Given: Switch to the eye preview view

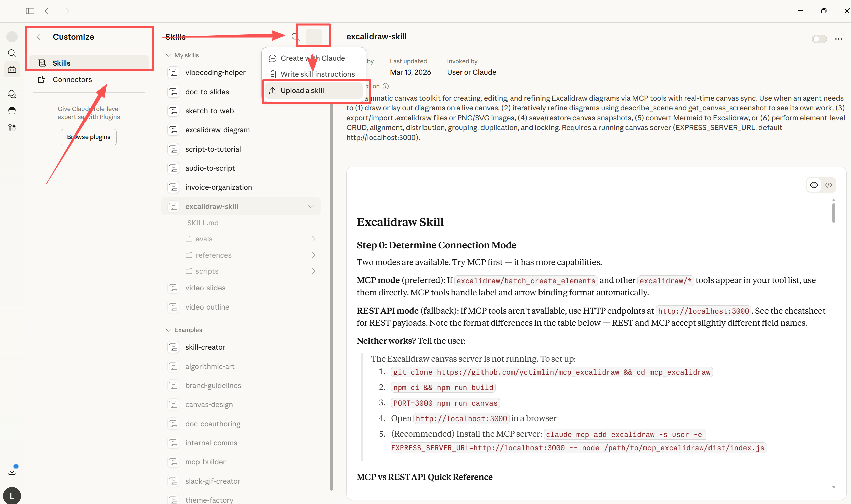Looking at the screenshot, I should [814, 185].
